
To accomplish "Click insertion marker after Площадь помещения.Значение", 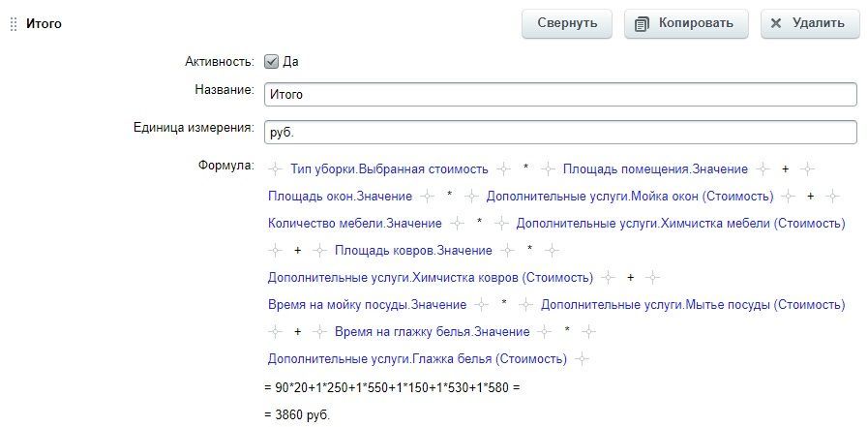I will [x=763, y=169].
